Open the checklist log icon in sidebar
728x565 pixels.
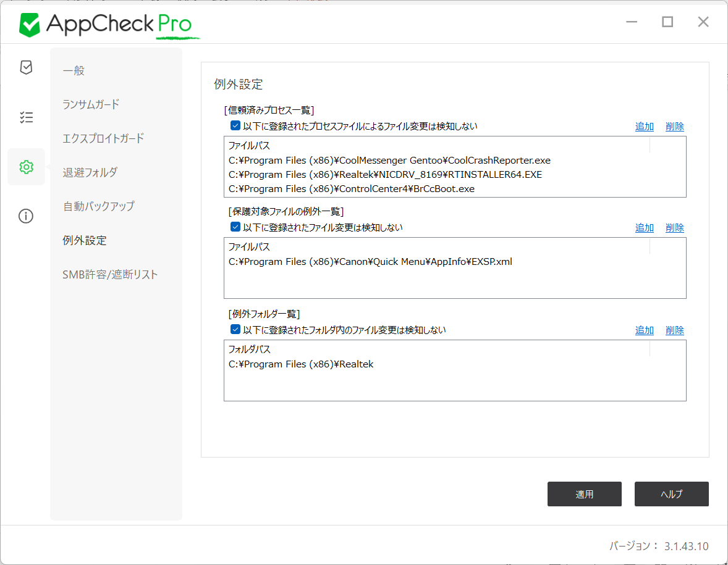[26, 117]
